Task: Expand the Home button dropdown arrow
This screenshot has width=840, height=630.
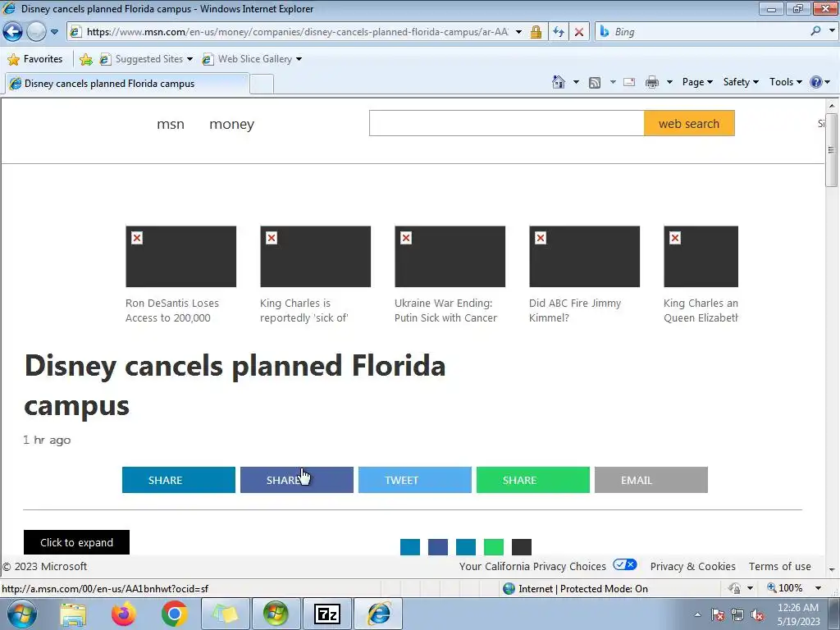Action: coord(576,82)
